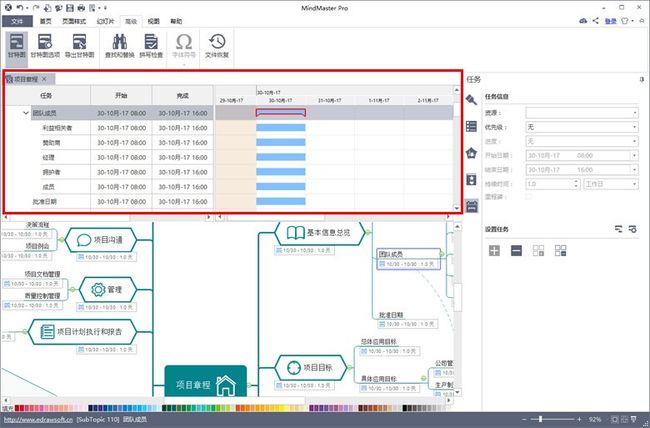The height and width of the screenshot is (428, 650).
Task: Click add task info to all icon
Action: 538,250
